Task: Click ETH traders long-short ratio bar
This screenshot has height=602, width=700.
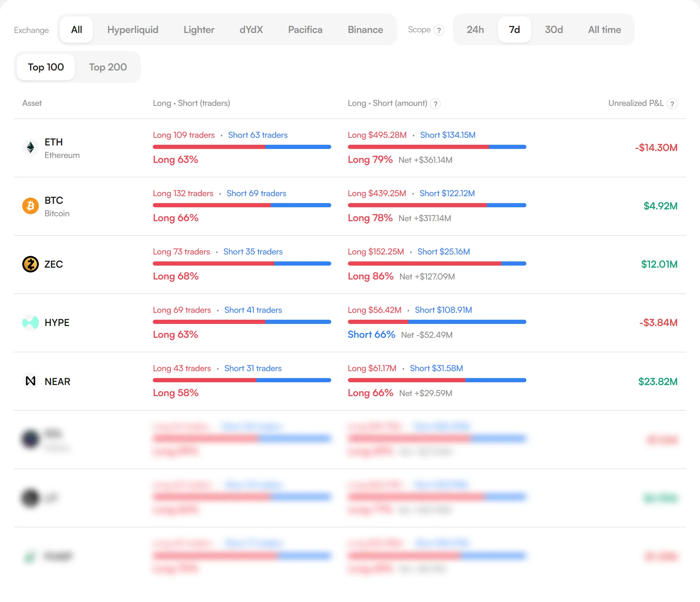Action: click(x=242, y=147)
